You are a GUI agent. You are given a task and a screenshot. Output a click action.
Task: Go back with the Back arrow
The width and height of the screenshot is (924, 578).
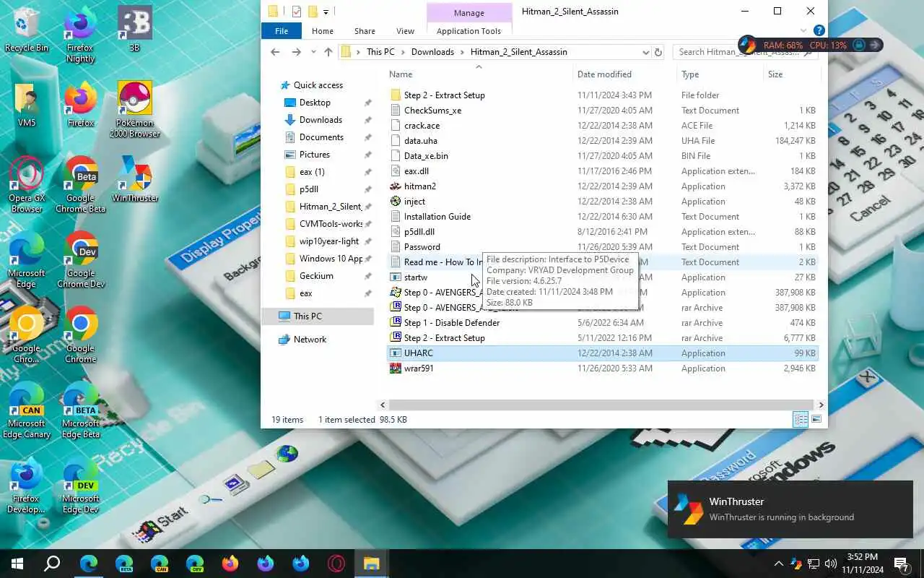pyautogui.click(x=275, y=52)
